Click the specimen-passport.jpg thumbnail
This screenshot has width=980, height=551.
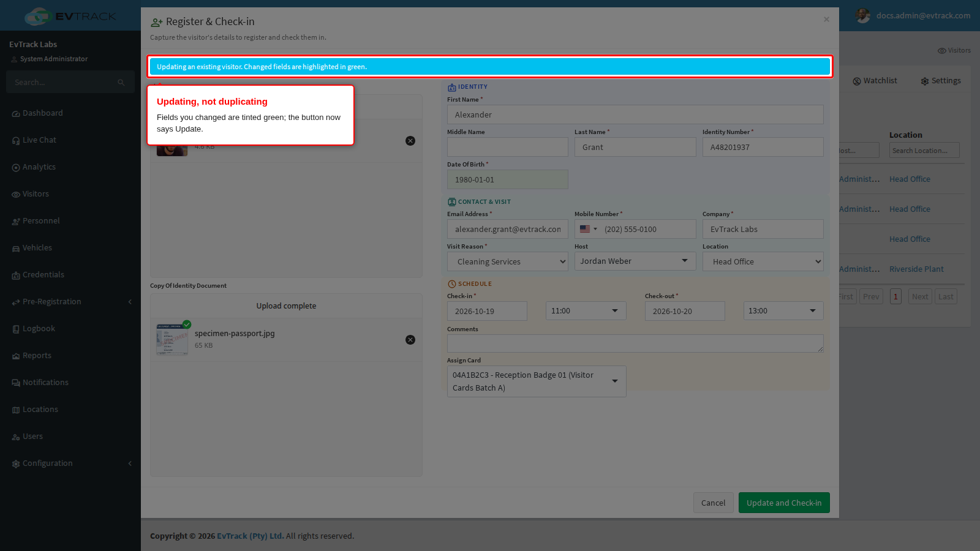[172, 340]
